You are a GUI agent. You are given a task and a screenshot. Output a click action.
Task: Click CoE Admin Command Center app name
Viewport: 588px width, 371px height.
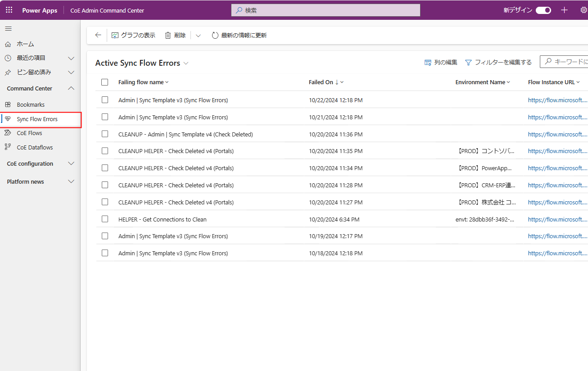coord(107,10)
